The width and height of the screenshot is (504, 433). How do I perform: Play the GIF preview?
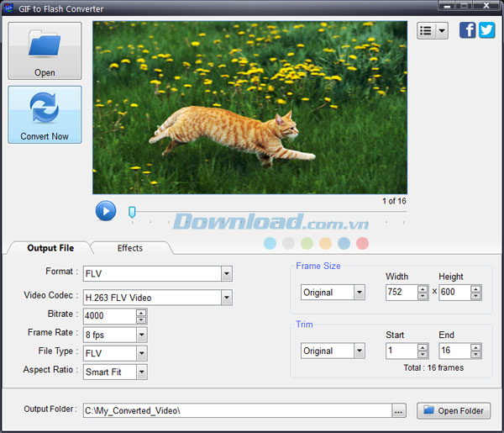(106, 211)
